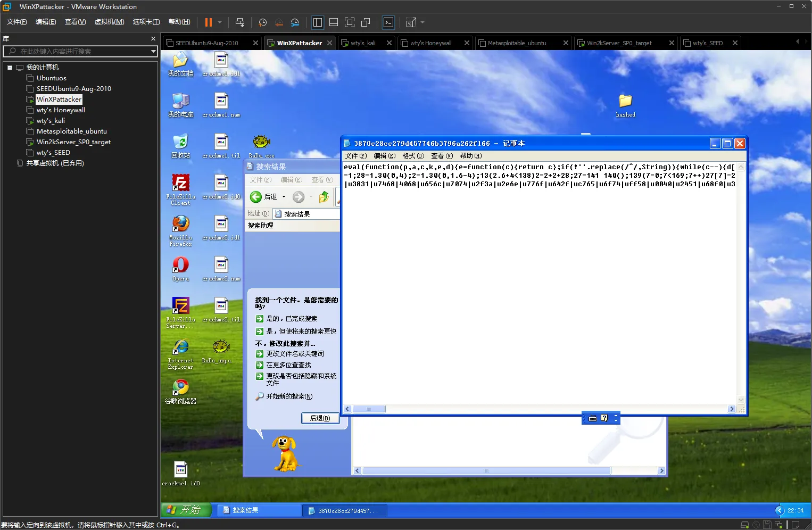Select wty's Honeywall in the library tree

(61, 110)
